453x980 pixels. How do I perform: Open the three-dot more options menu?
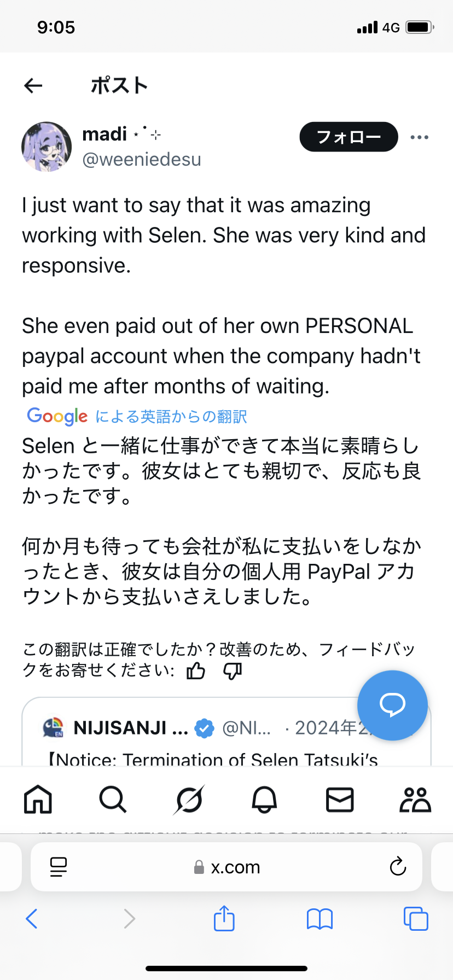click(x=420, y=137)
